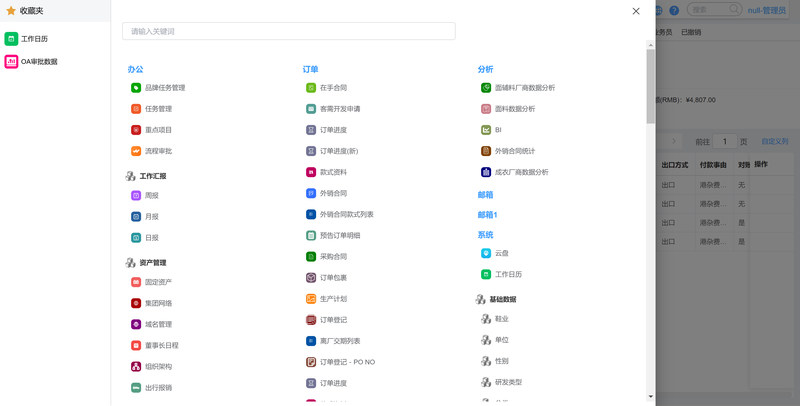Open the 外销合同款式列表 icon
Image resolution: width=800 pixels, height=406 pixels.
click(x=311, y=214)
